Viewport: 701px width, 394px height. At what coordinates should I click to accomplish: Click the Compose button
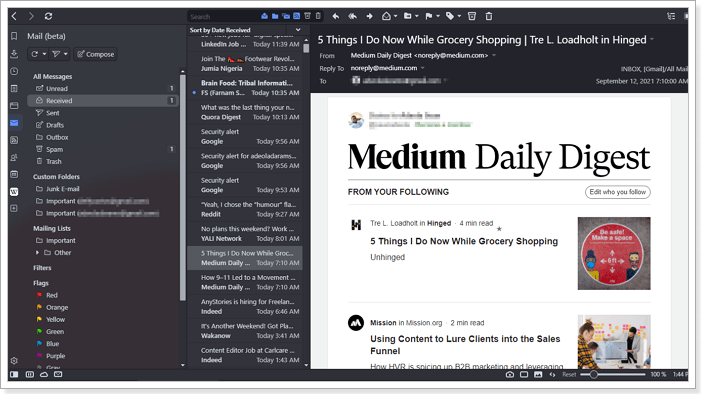click(x=96, y=54)
